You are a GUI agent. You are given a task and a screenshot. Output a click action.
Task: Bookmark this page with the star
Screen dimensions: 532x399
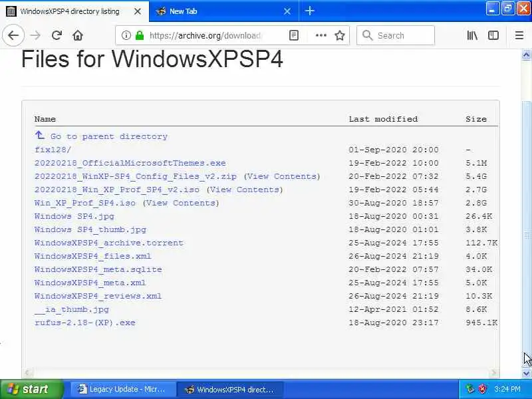point(340,35)
